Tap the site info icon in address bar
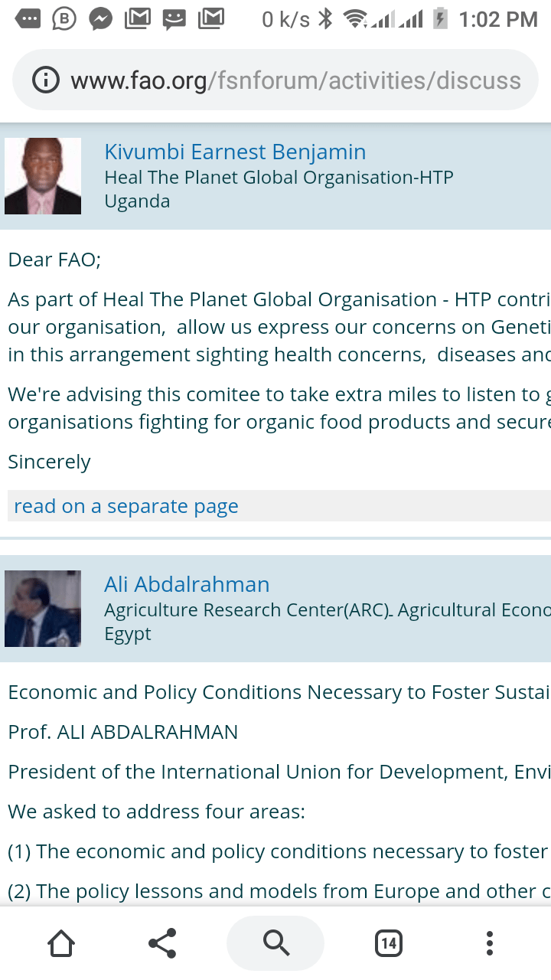Screen dimensions: 551x980 tap(46, 80)
